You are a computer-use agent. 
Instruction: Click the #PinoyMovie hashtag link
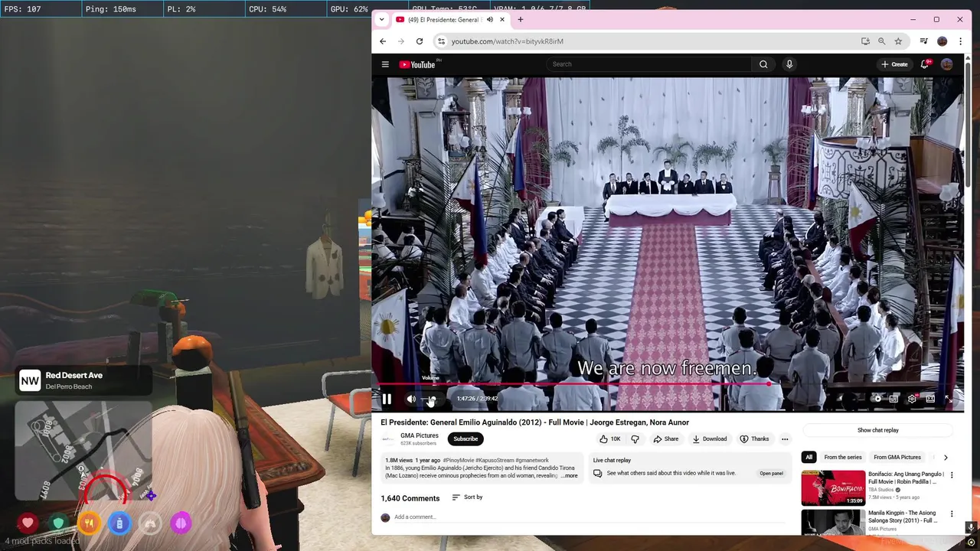coord(459,461)
